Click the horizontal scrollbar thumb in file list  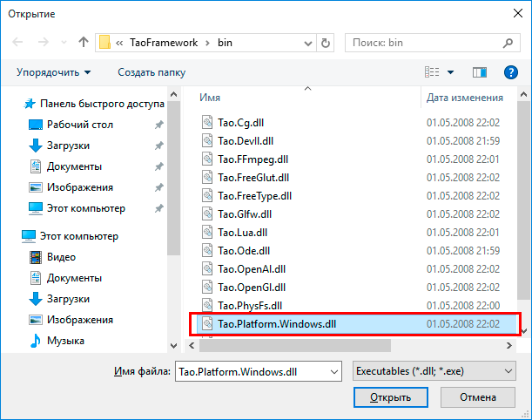tap(295, 346)
